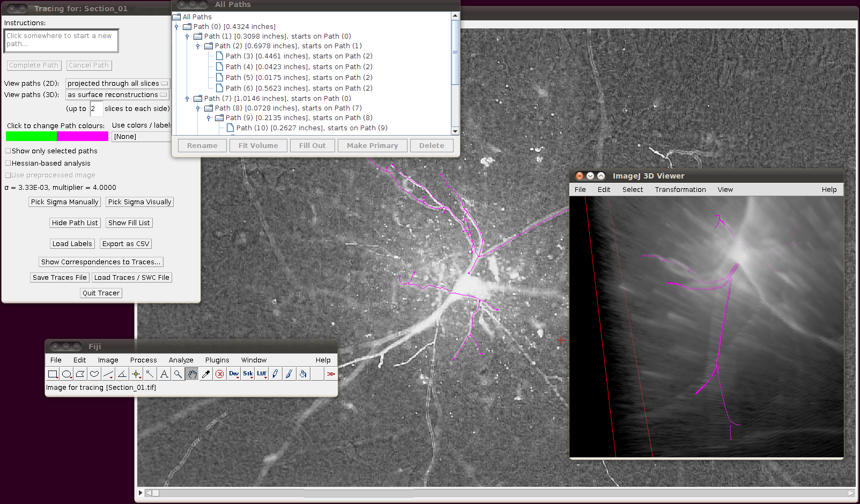This screenshot has height=504, width=860.
Task: Open the View paths (2D) dropdown
Action: [117, 84]
